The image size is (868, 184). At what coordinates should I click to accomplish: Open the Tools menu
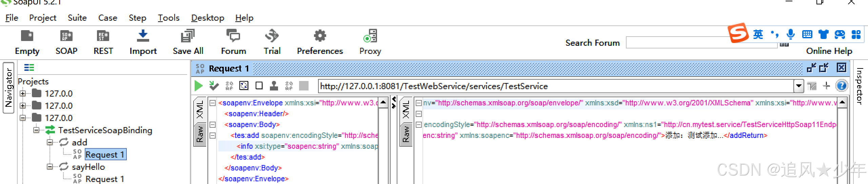[169, 18]
